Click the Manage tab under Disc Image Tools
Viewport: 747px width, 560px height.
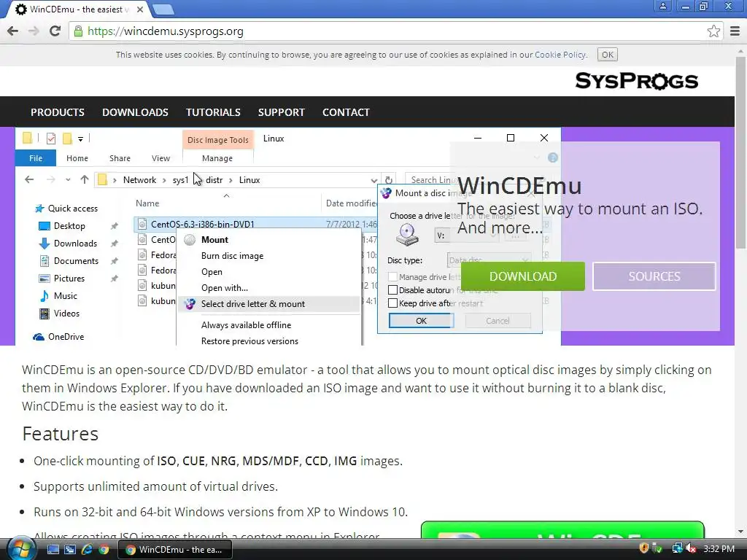(217, 158)
